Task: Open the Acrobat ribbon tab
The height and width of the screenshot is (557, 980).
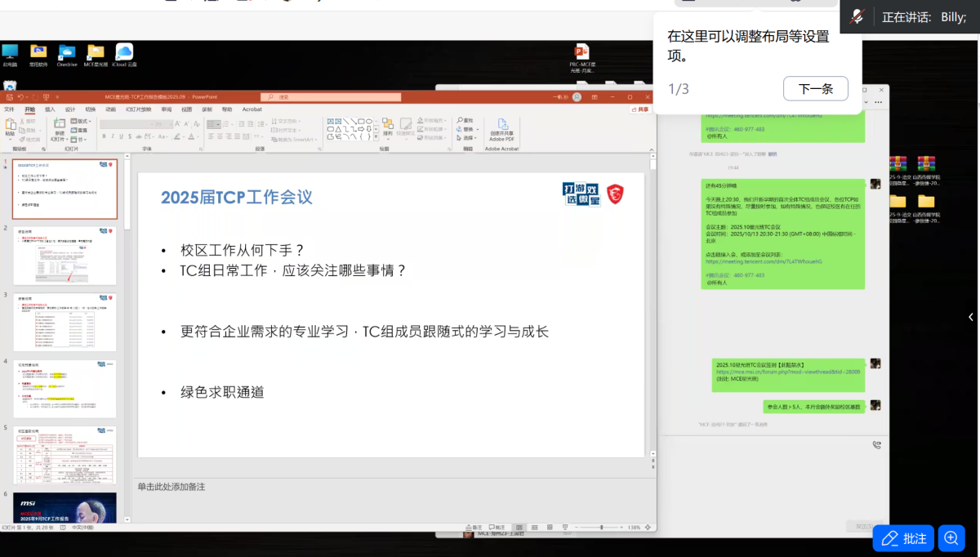Action: click(x=252, y=109)
